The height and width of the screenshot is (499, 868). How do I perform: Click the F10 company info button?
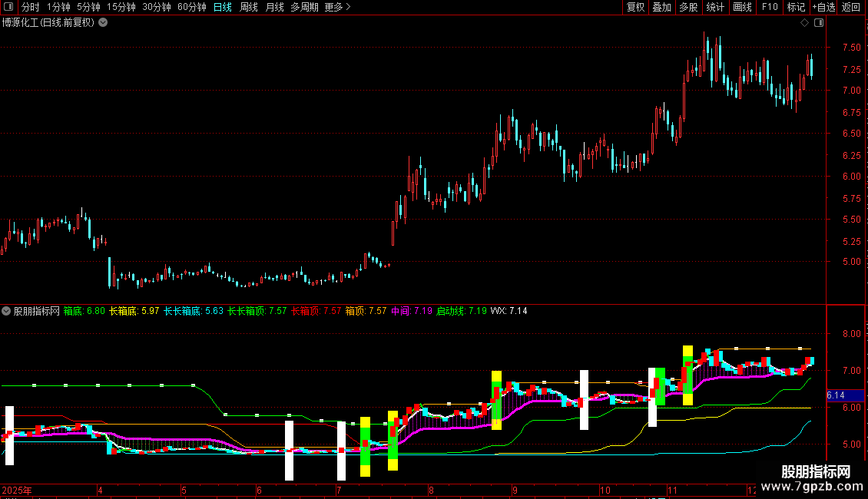click(x=769, y=8)
